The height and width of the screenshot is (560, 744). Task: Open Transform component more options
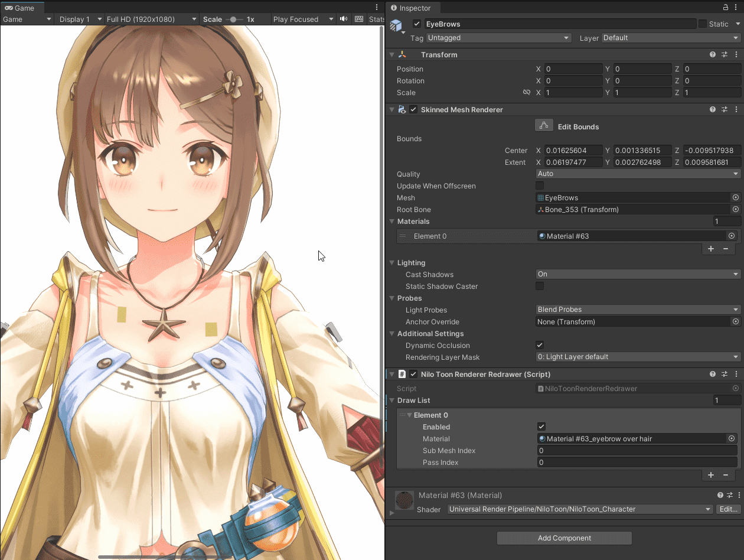point(736,54)
